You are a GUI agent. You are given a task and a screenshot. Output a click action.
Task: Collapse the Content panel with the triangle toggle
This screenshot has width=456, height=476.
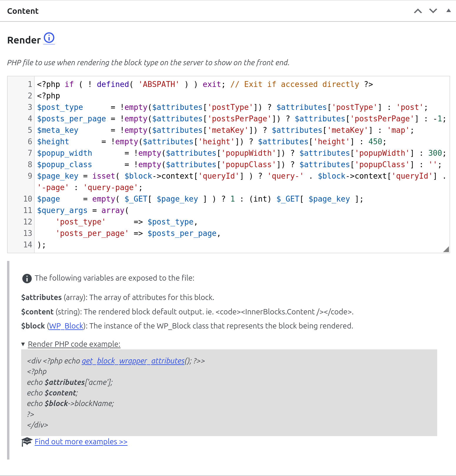[x=448, y=11]
